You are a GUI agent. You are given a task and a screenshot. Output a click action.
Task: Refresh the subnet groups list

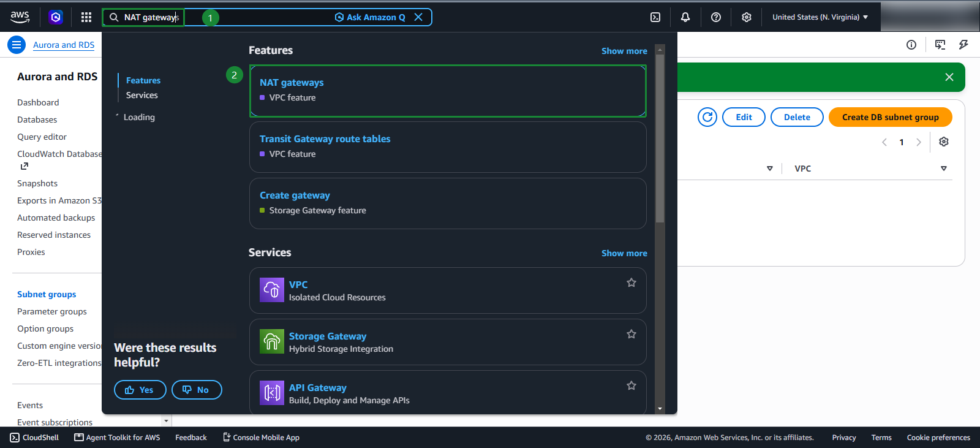[707, 117]
